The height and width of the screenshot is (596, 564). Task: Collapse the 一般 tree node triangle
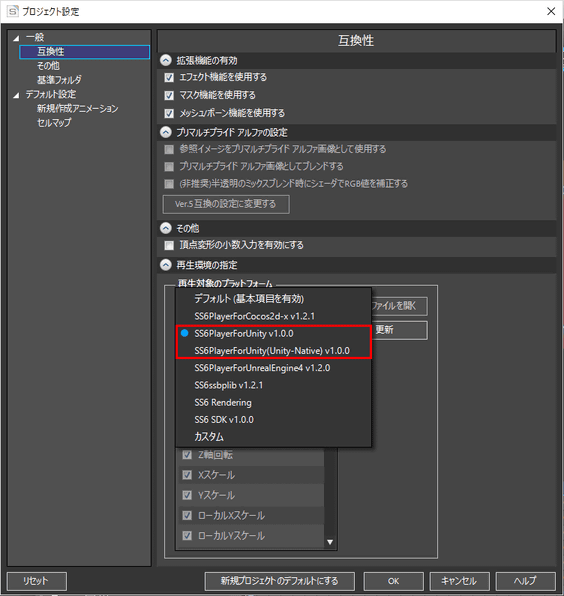click(x=16, y=38)
